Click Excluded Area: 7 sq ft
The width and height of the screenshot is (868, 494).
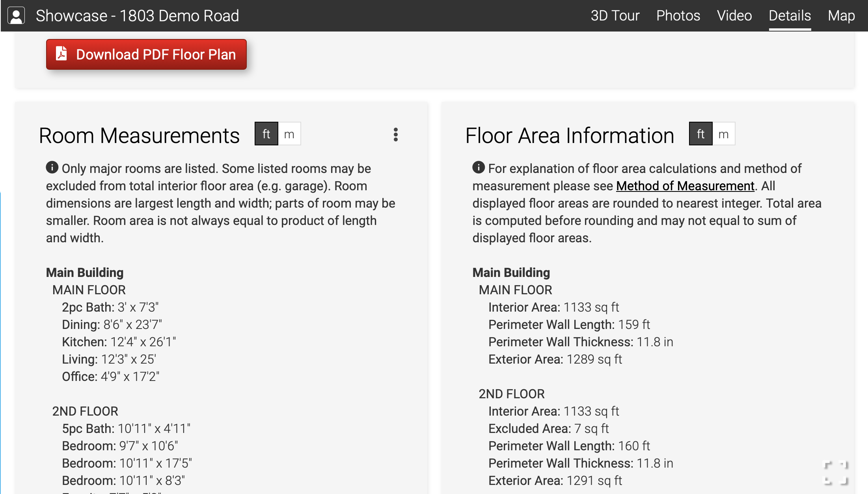[x=549, y=429]
